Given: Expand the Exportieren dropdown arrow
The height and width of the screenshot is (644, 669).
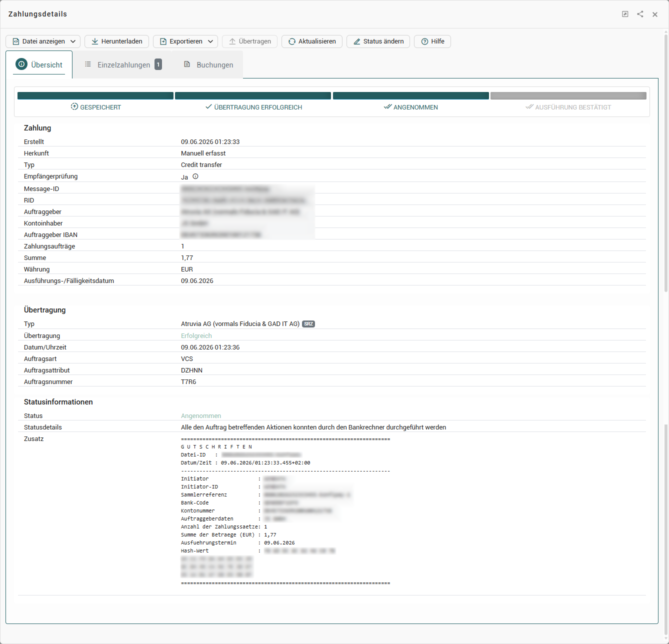Looking at the screenshot, I should pyautogui.click(x=210, y=41).
